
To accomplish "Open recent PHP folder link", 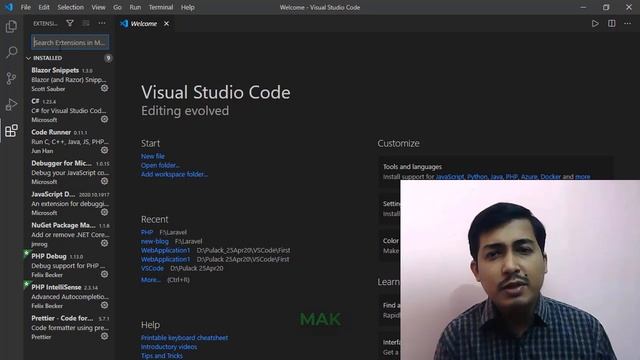I will point(147,232).
